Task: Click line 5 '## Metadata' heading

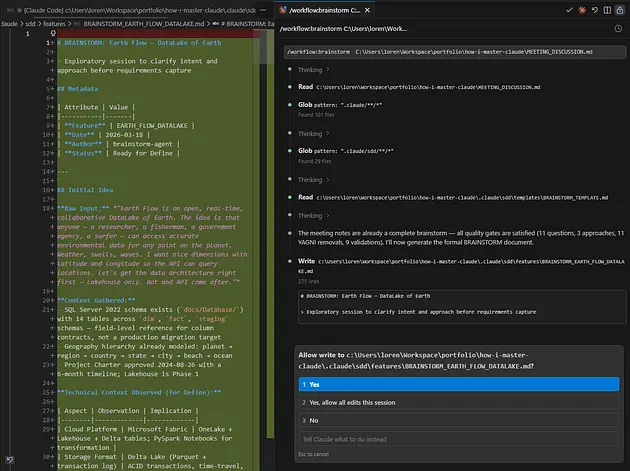Action: click(78, 89)
